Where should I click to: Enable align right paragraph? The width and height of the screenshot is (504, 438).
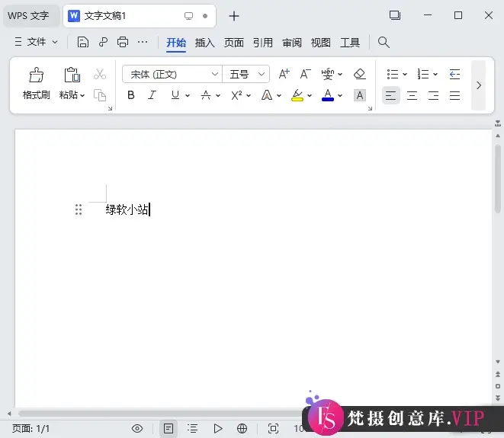(433, 95)
